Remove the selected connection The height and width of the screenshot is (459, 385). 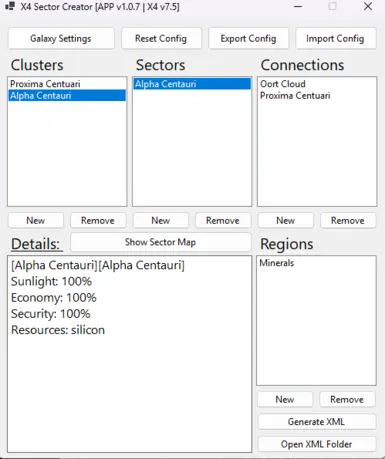coord(348,220)
